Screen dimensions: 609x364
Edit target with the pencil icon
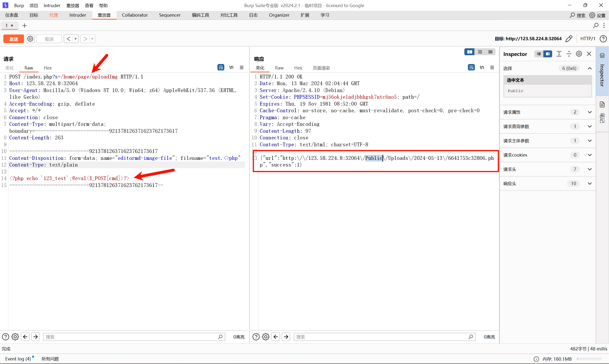pyautogui.click(x=569, y=39)
